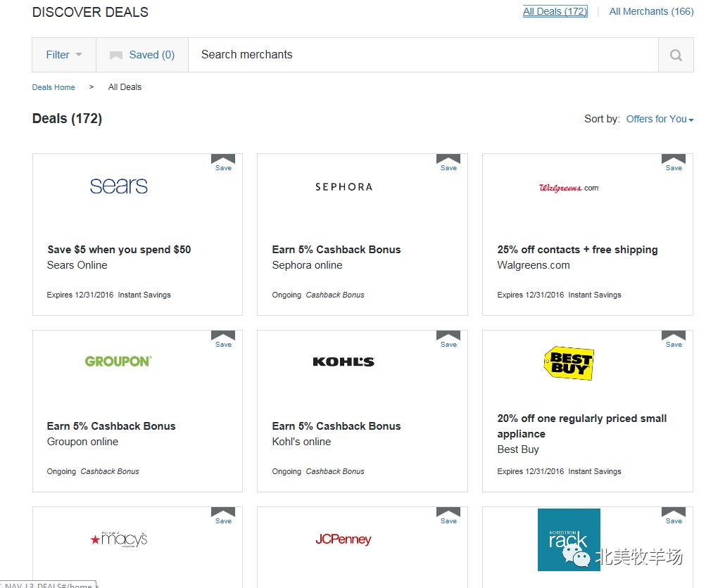The height and width of the screenshot is (588, 706).
Task: Click the Sears logo
Action: point(119,186)
